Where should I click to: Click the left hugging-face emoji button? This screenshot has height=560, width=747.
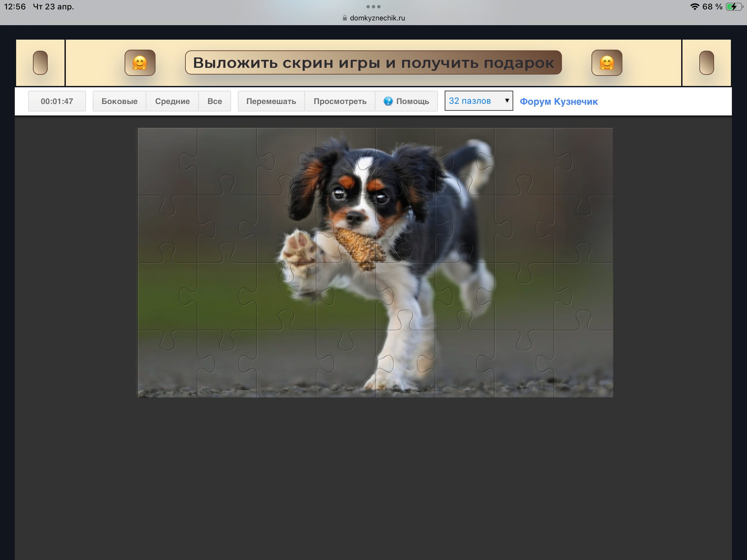tap(140, 63)
